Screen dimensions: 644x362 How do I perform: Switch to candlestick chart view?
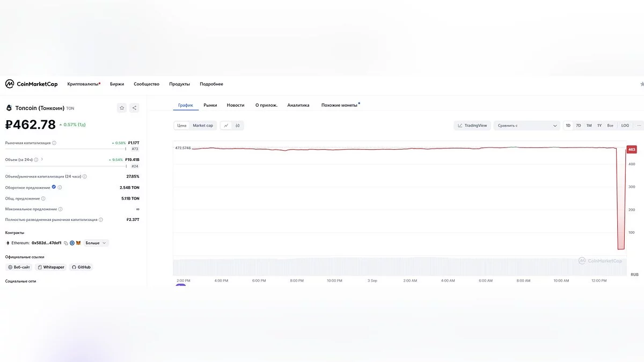[x=238, y=125]
